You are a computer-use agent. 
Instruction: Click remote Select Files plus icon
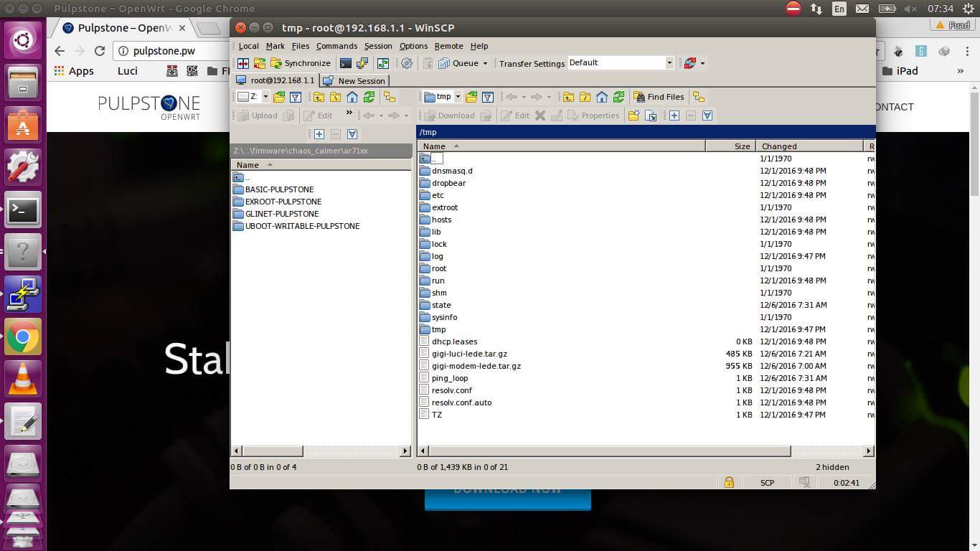674,116
